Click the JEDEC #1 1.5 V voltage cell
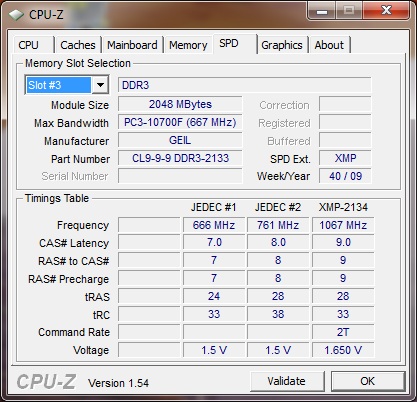This screenshot has height=402, width=417. tap(214, 350)
